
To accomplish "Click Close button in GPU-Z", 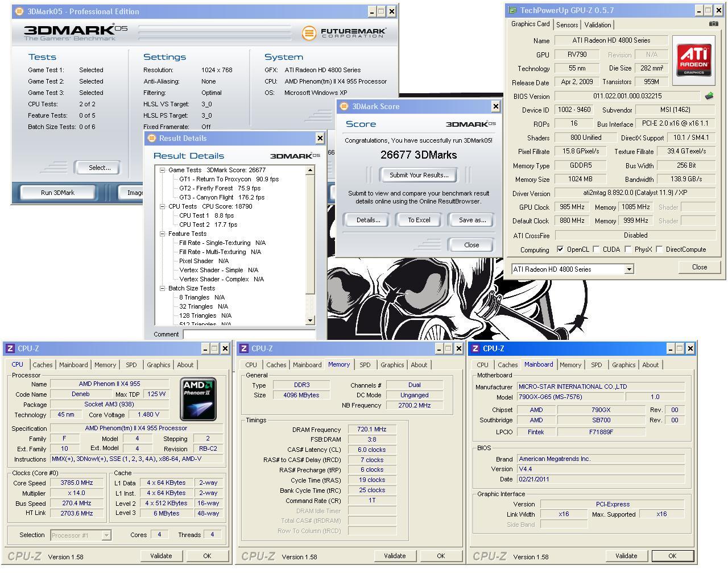I will tap(700, 267).
